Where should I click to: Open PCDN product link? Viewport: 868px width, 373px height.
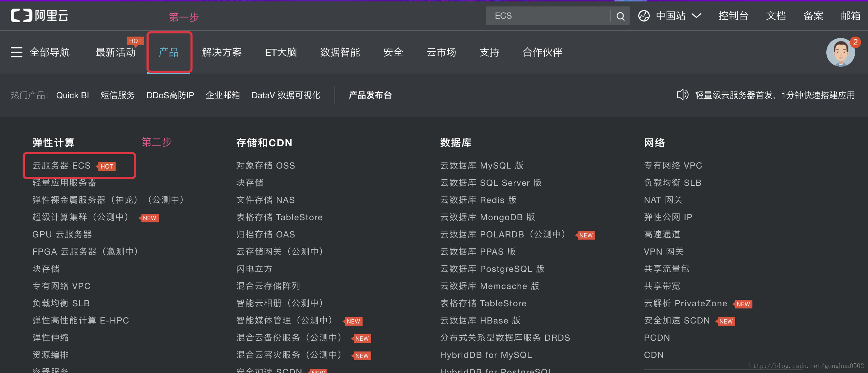[x=657, y=337]
